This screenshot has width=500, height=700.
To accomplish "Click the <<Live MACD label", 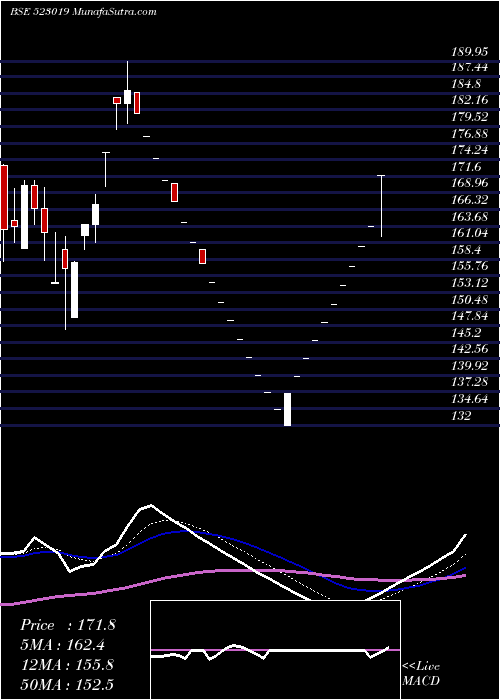I will pyautogui.click(x=421, y=673).
